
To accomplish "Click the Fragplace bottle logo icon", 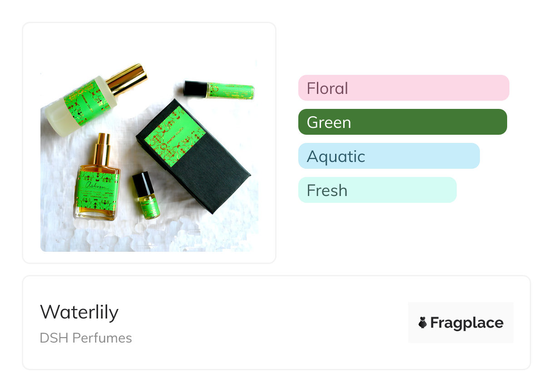I will (x=423, y=323).
